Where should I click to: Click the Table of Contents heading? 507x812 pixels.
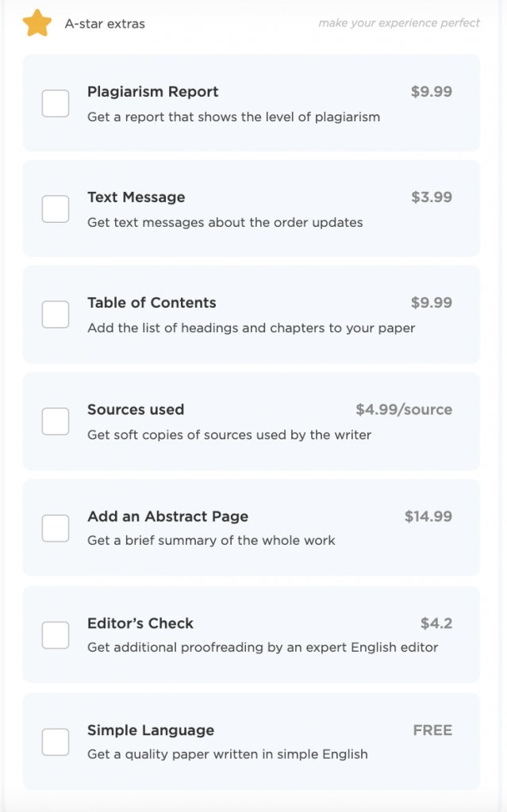pos(152,302)
